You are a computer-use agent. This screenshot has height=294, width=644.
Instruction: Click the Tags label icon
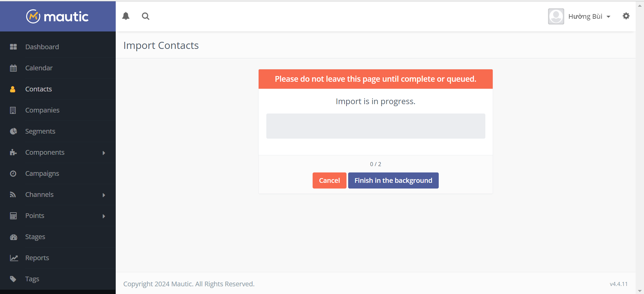(13, 279)
